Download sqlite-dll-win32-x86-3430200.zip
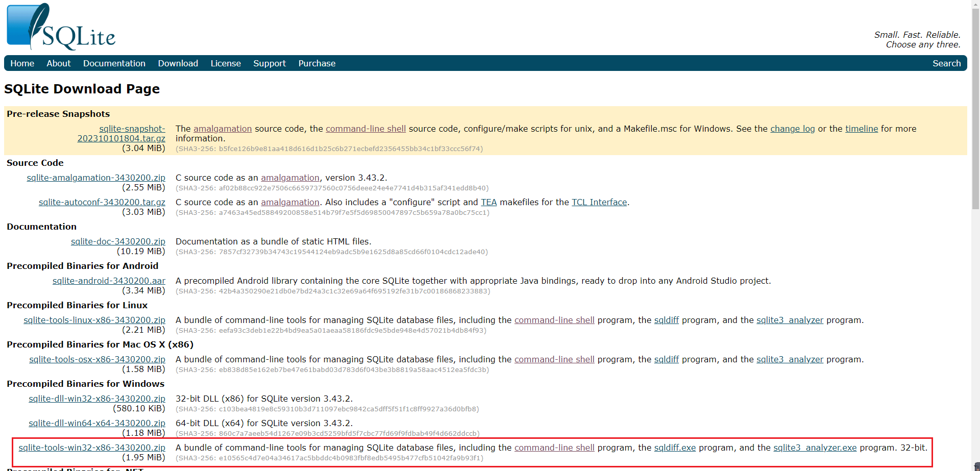 click(97, 399)
